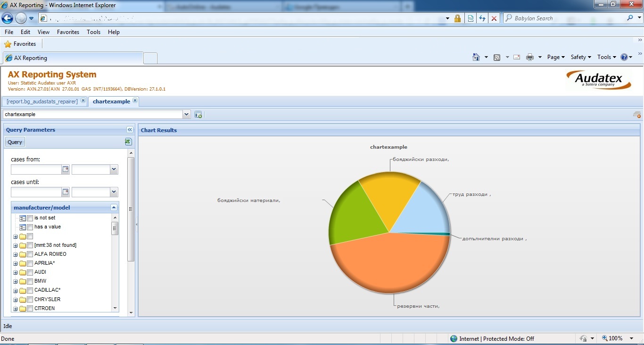Click the ALFA ROMEO folder icon

click(x=23, y=254)
